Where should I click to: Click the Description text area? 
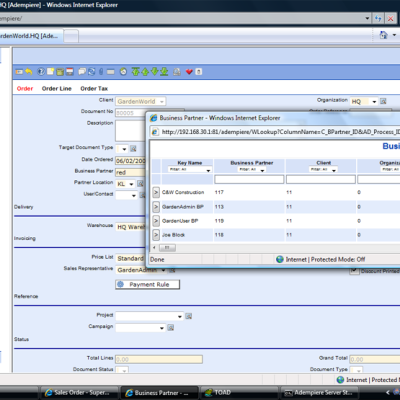131,130
